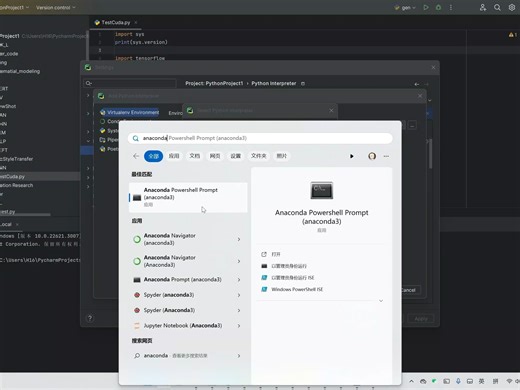
Task: Close the TestCuda.py editor tab
Action: [136, 22]
